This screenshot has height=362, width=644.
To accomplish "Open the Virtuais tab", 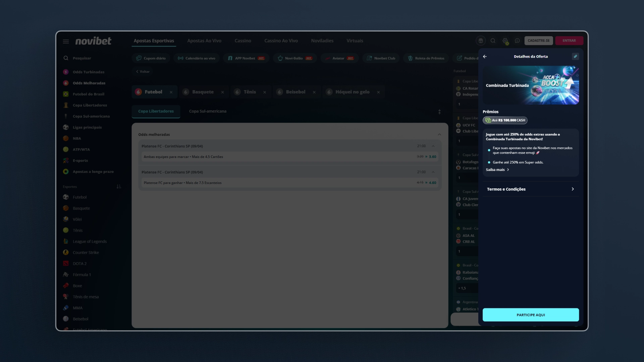I will [x=355, y=41].
